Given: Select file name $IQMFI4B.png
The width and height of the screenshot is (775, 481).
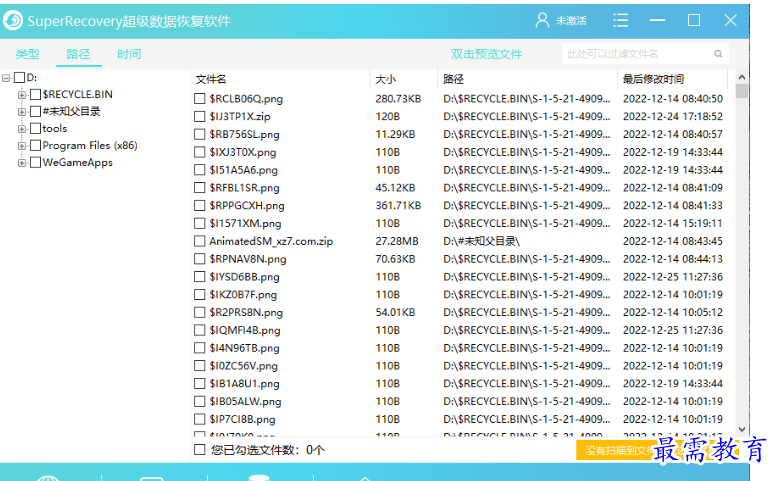Looking at the screenshot, I should click(245, 330).
